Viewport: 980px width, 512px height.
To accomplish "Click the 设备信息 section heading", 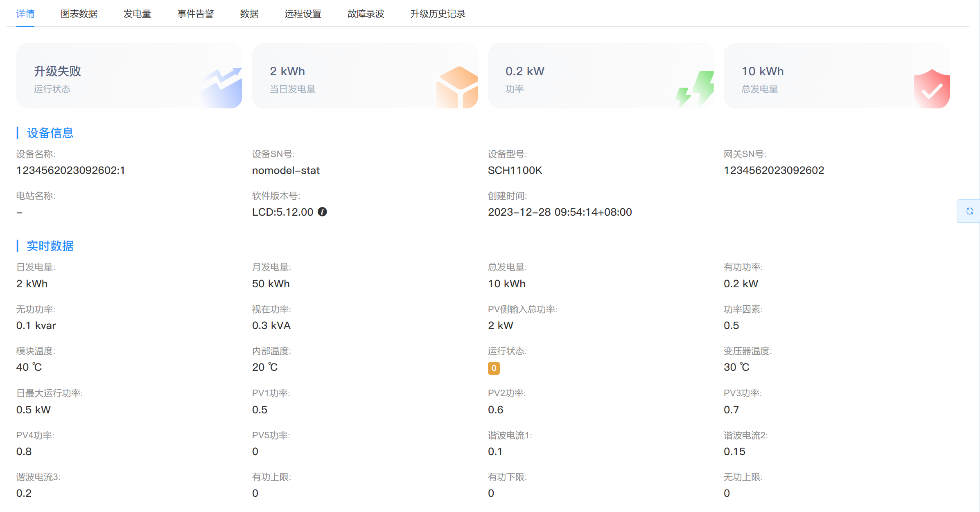I will 50,133.
